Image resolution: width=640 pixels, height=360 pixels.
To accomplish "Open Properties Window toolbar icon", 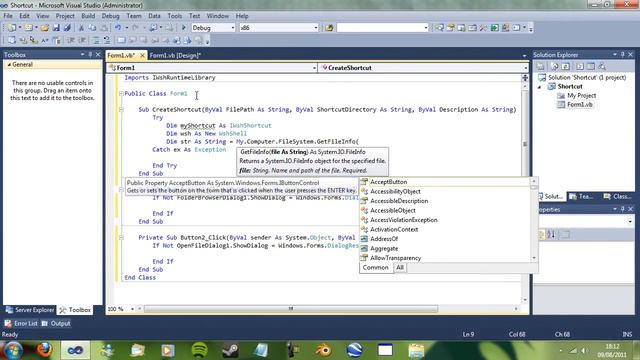I will coord(451,28).
